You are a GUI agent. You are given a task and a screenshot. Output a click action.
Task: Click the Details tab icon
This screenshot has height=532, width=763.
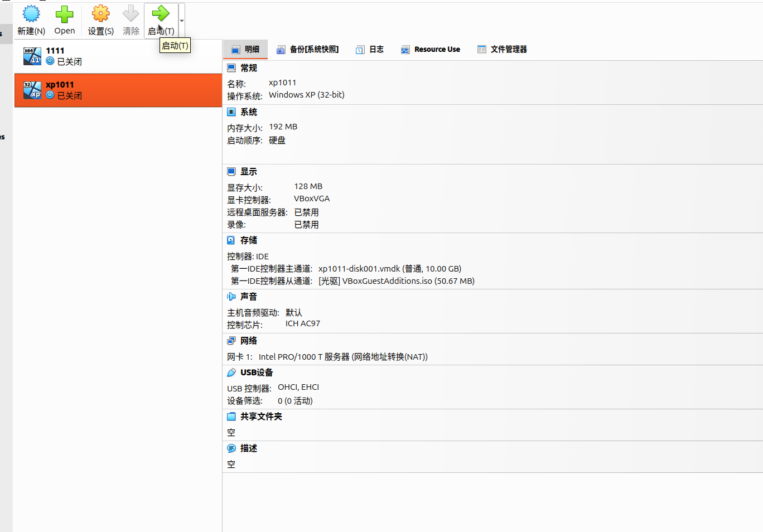click(236, 49)
